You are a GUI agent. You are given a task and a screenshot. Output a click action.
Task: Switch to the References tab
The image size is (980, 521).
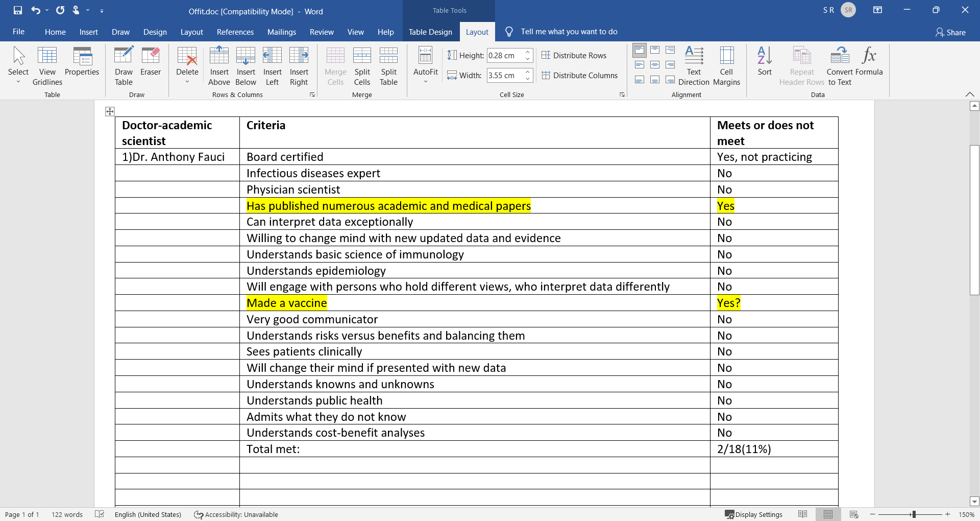[235, 32]
